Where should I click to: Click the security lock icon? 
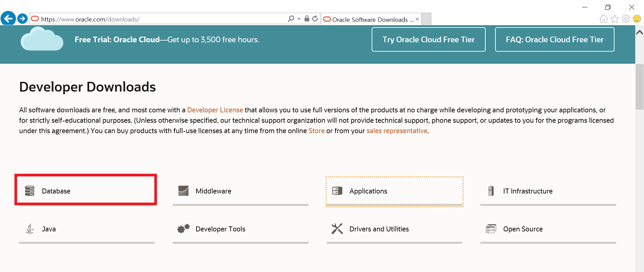point(307,19)
